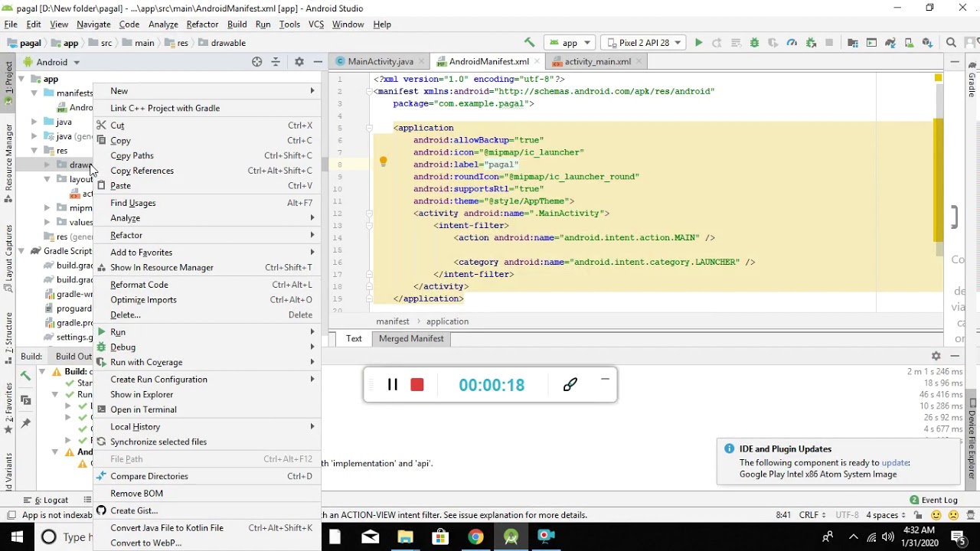The image size is (980, 551).
Task: Click the green Run app play icon
Action: coord(698,43)
